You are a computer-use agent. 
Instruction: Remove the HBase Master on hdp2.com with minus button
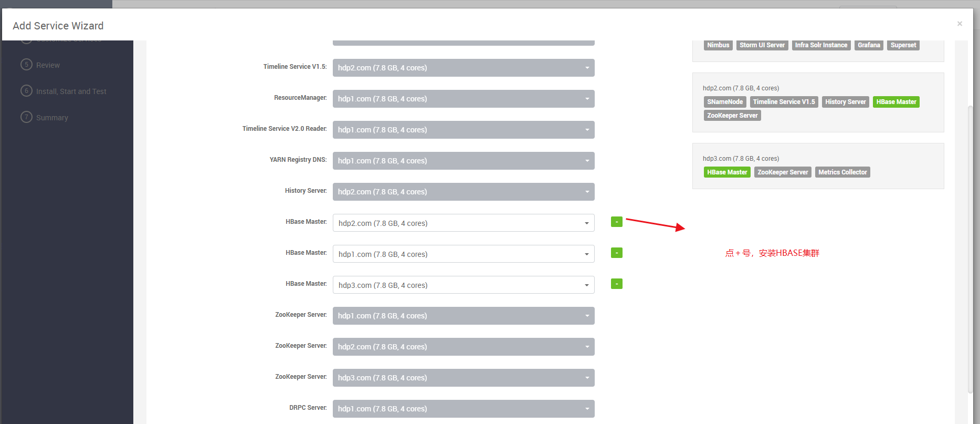[x=617, y=222]
